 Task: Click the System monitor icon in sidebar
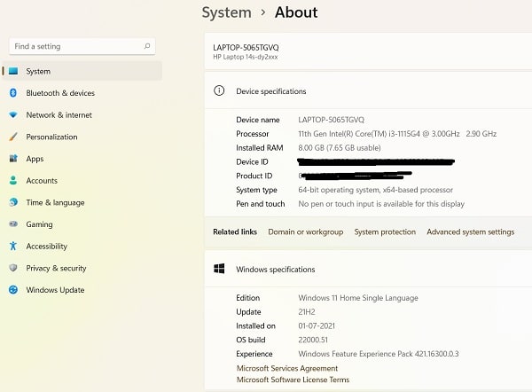13,71
